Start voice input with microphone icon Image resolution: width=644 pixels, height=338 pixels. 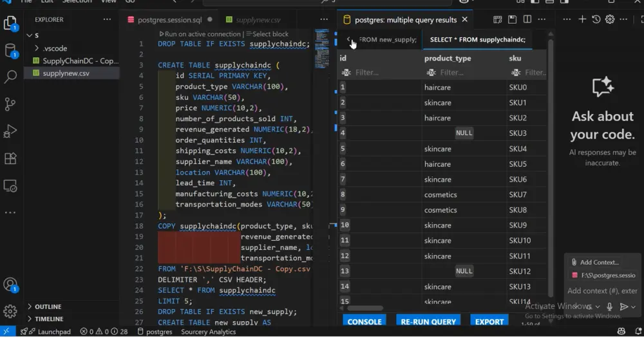pos(609,307)
